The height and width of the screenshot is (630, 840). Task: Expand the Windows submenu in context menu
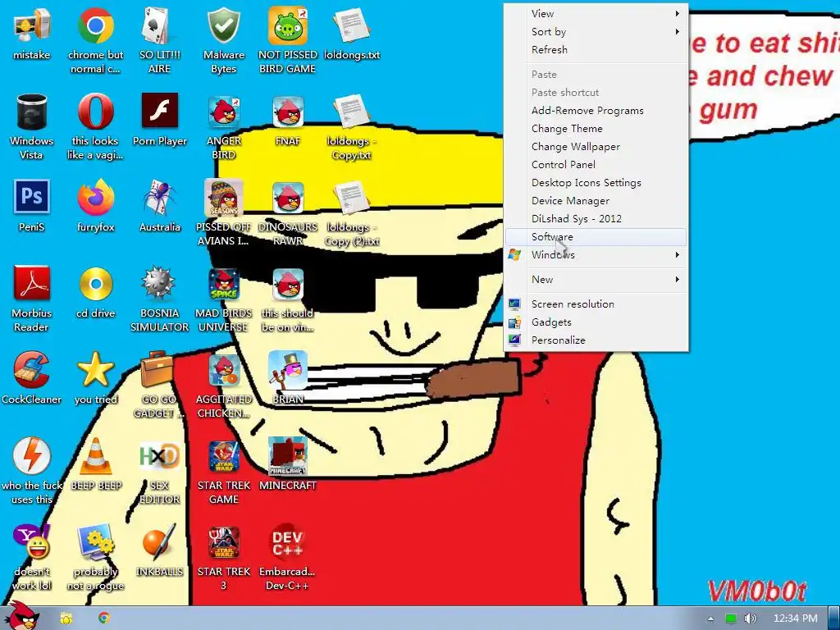(596, 254)
